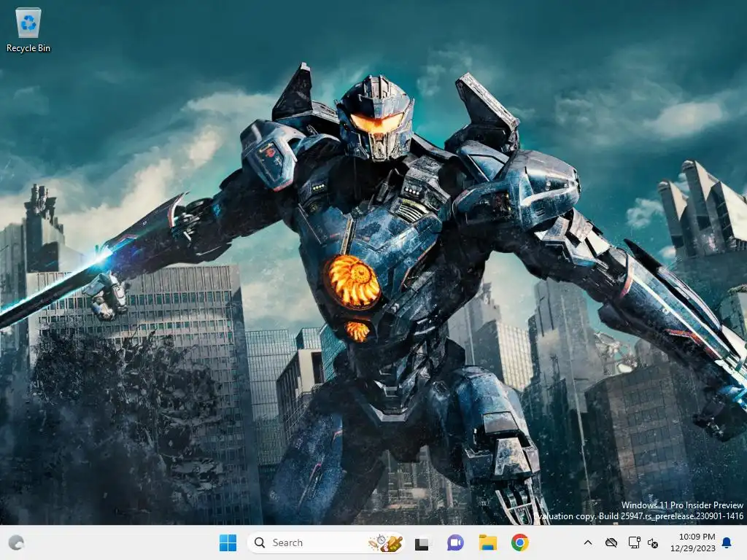Open the Windows Start menu

click(228, 542)
